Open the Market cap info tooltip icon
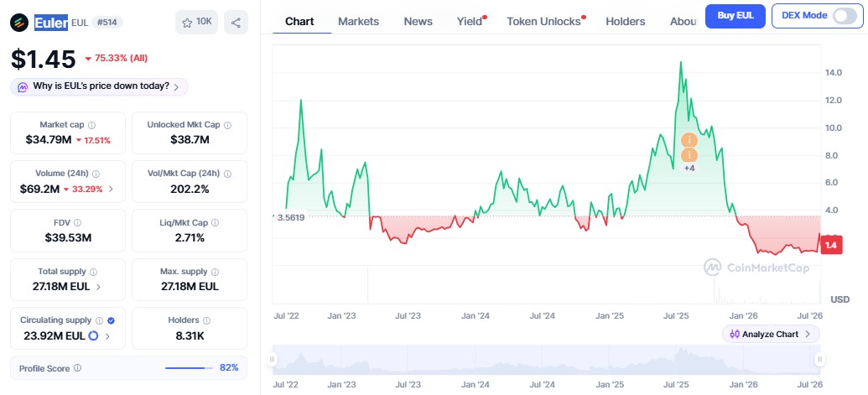The height and width of the screenshot is (395, 868). (x=92, y=126)
